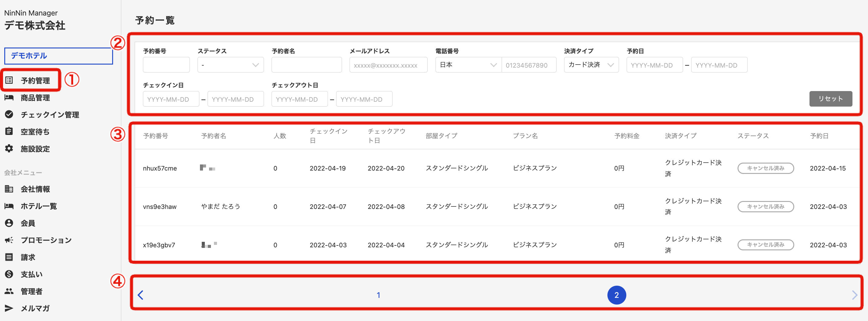Click the NinNin Manager logo text
The height and width of the screenshot is (321, 868).
(x=31, y=13)
